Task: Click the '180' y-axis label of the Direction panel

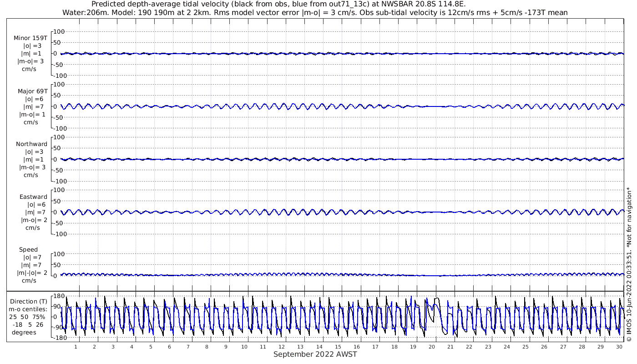Action: [60, 296]
